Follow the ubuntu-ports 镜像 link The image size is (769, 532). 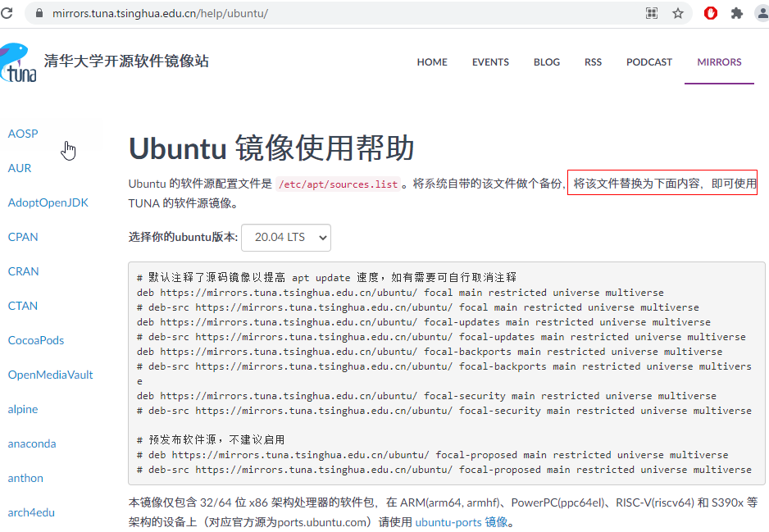[462, 522]
